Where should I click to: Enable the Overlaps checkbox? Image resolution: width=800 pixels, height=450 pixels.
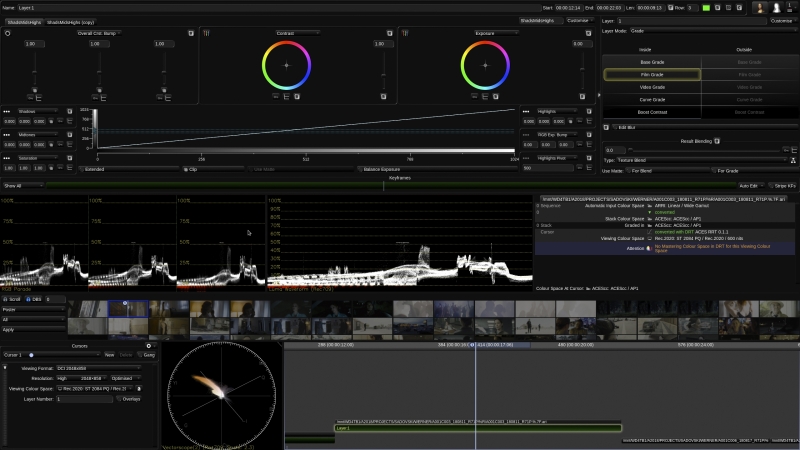click(x=118, y=399)
